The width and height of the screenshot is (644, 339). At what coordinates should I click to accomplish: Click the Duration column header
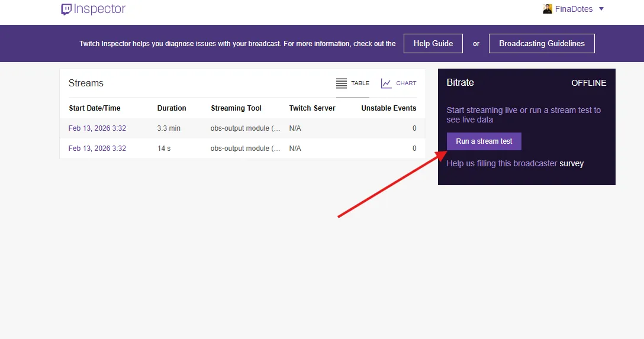(x=172, y=108)
